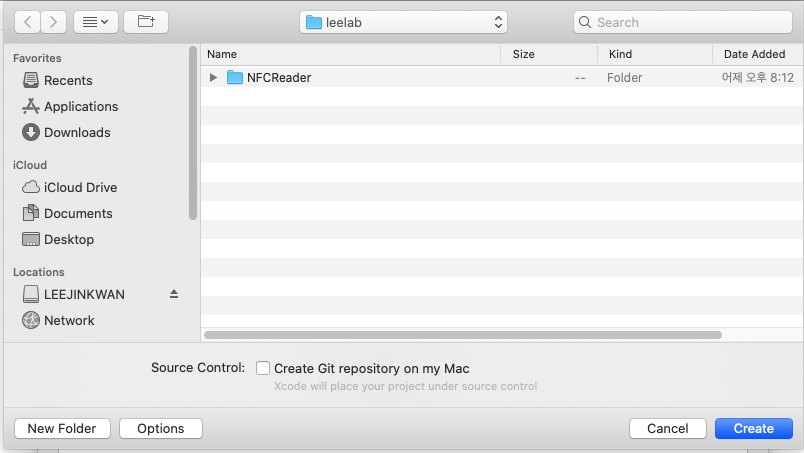The height and width of the screenshot is (453, 804).
Task: Click the back navigation arrow
Action: 27,21
